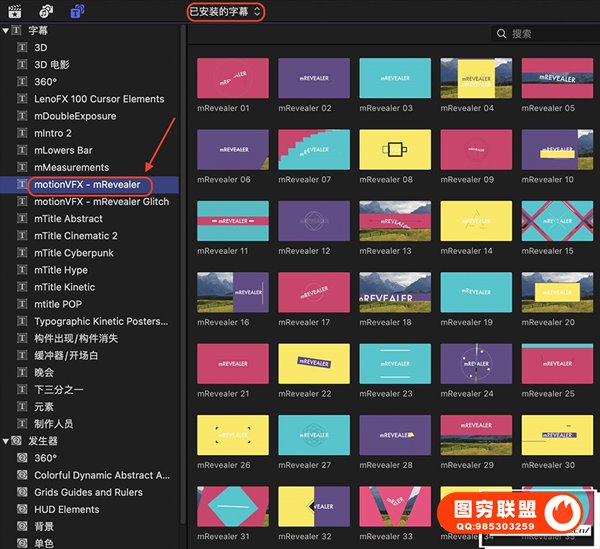Viewport: 600px width, 549px height.
Task: Open the 已安装的字幕 dropdown
Action: [226, 11]
